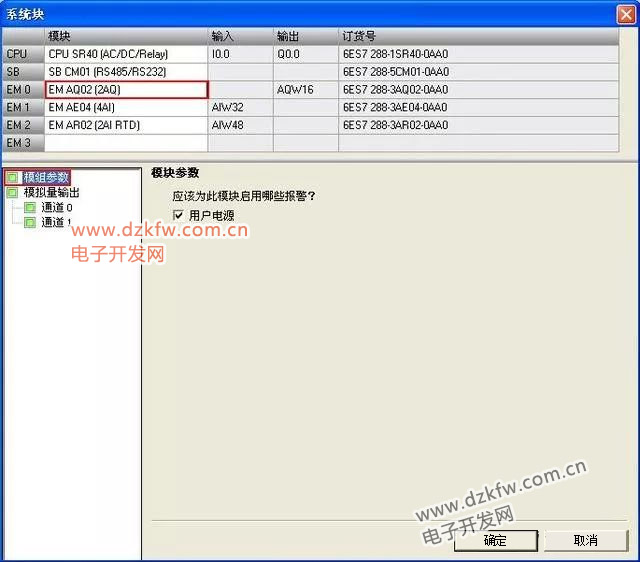
Task: Confirm with the 确定 button
Action: click(x=495, y=540)
